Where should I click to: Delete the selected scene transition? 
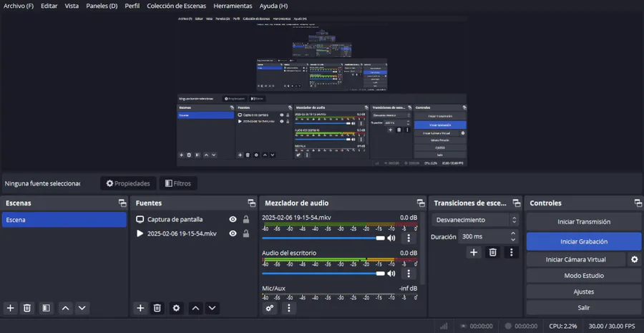point(493,252)
